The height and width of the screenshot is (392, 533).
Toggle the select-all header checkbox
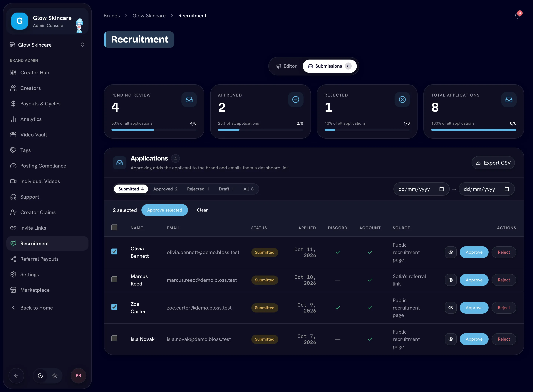tap(114, 227)
